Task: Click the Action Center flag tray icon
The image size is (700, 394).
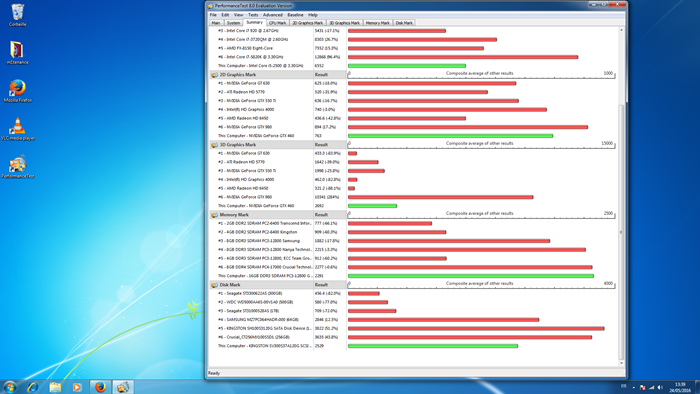Action: pyautogui.click(x=642, y=387)
